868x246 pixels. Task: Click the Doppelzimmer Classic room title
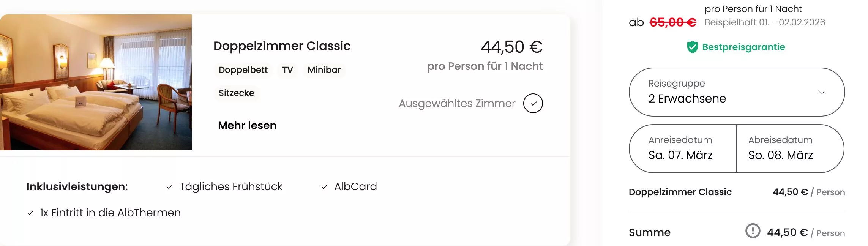coord(282,46)
